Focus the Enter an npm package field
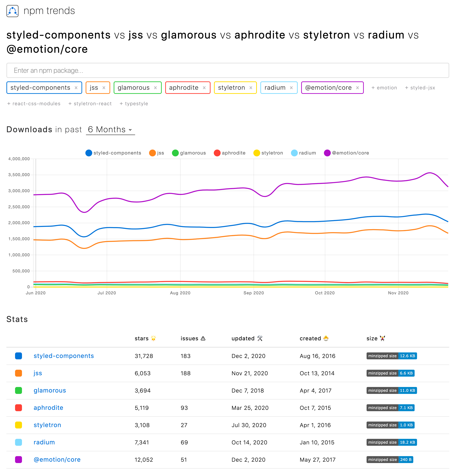 point(227,71)
